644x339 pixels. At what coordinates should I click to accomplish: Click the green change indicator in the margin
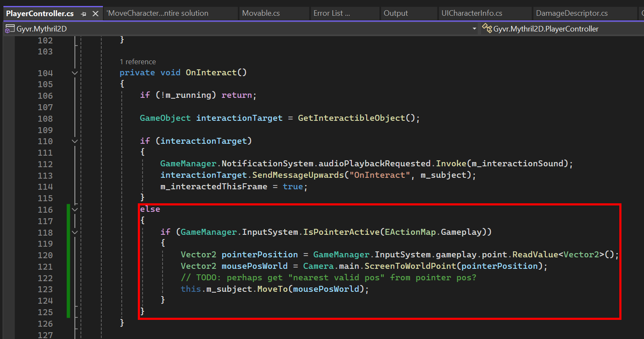point(68,259)
